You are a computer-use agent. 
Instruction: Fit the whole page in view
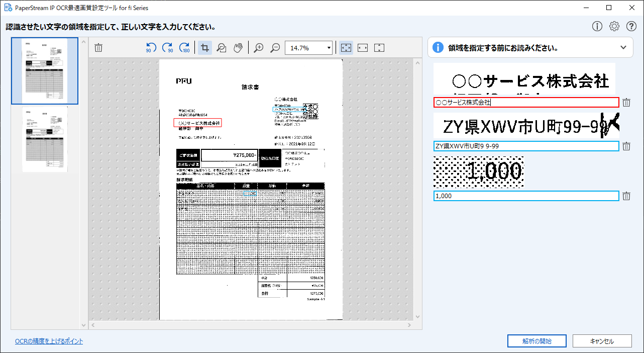346,48
